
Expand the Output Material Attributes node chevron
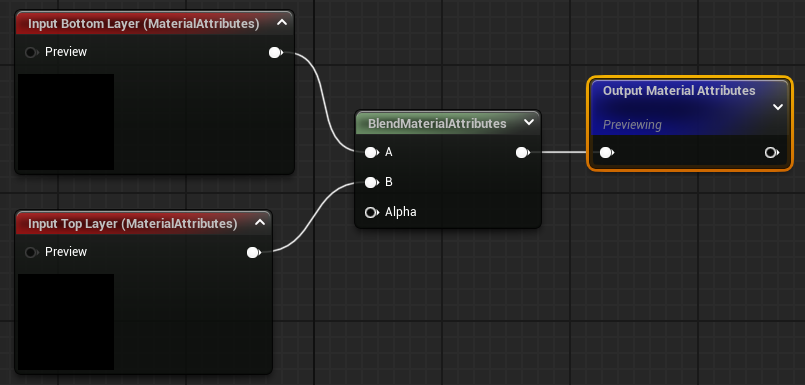778,107
